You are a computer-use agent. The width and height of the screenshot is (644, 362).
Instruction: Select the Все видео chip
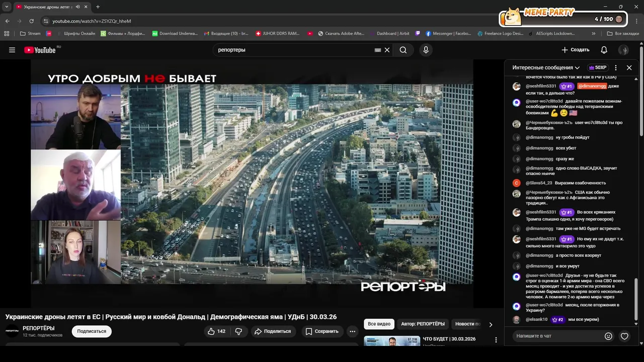click(379, 324)
